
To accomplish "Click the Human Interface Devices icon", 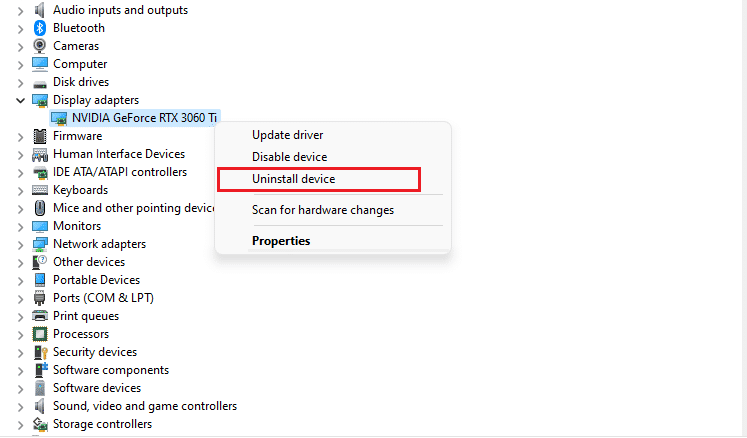I will coord(40,154).
